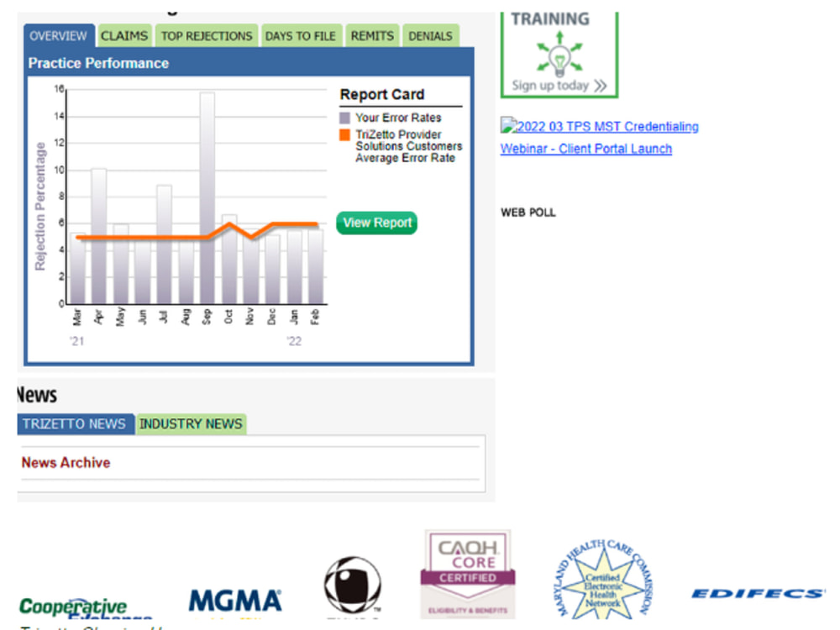
Task: Click the Report Card heading
Action: tap(382, 94)
